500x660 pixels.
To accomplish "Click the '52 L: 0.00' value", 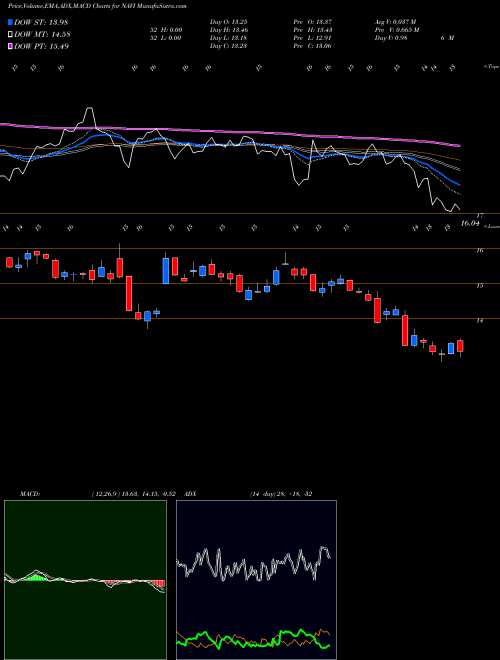I will point(166,38).
